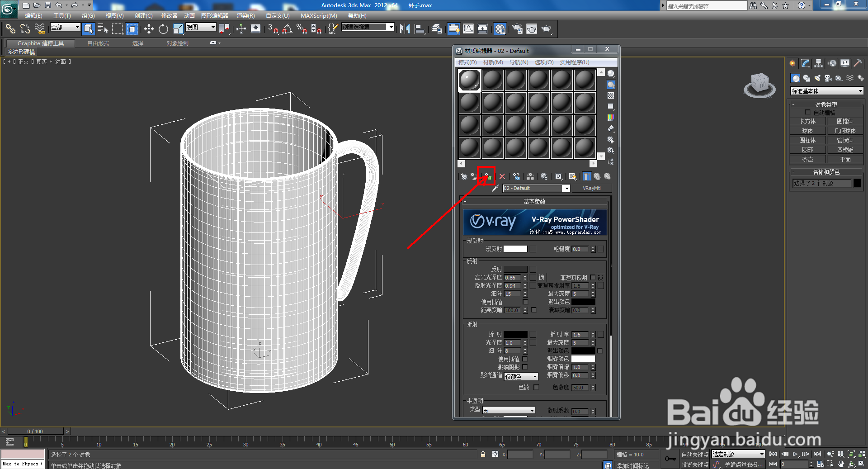The height and width of the screenshot is (469, 868).
Task: Open the 02 - Default material name dropdown
Action: tap(567, 188)
